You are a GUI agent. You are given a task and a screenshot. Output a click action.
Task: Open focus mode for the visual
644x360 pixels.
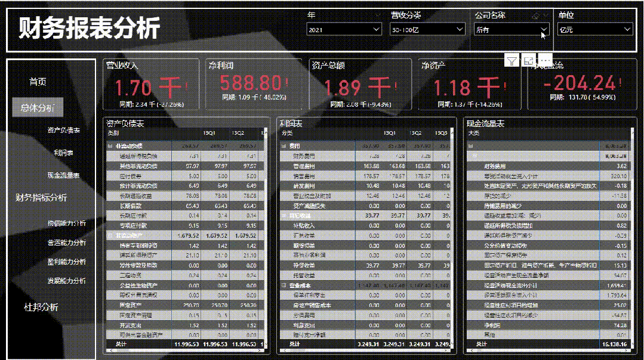pos(528,60)
